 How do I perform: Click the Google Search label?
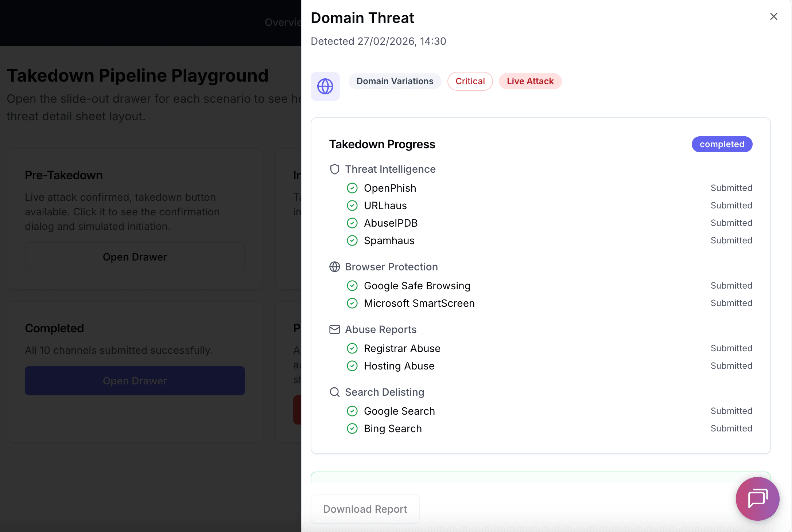399,411
